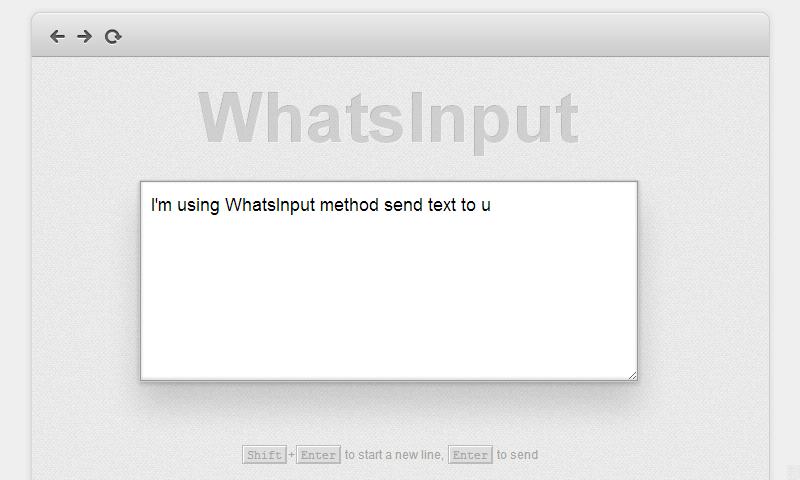Viewport: 800px width, 480px height.
Task: Click the text area's corner resize handle
Action: (633, 375)
